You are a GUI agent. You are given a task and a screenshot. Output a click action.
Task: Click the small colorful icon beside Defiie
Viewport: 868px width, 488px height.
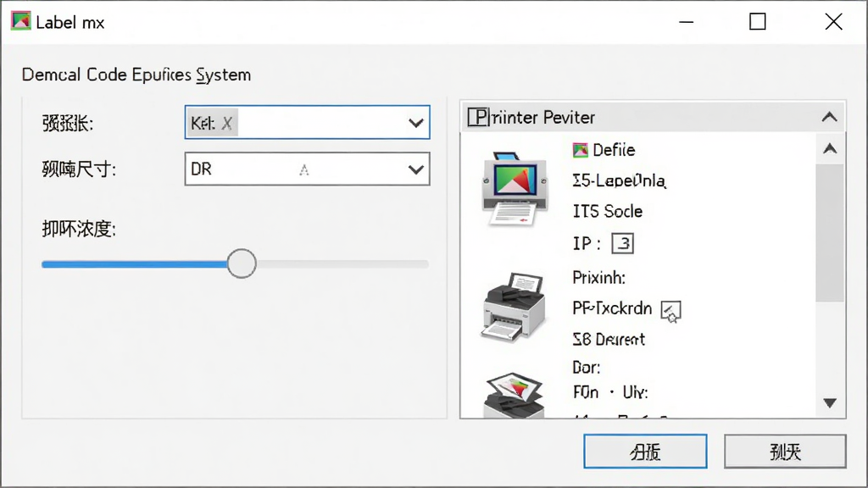[580, 150]
